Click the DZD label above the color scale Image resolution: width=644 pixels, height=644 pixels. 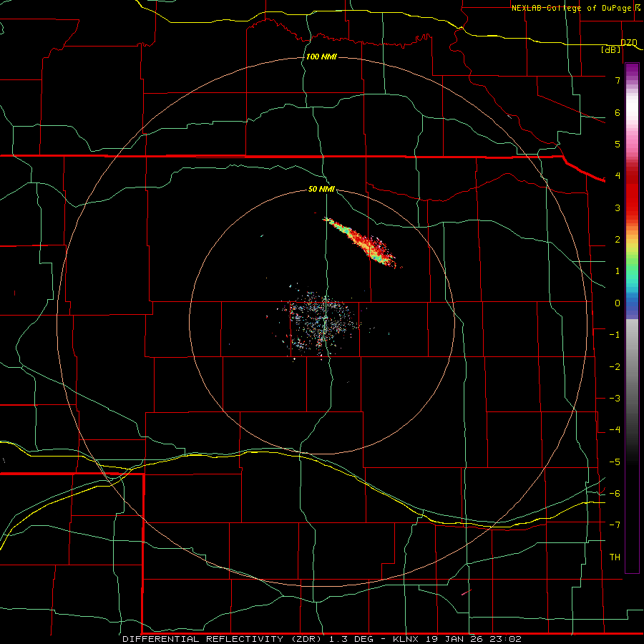tap(629, 42)
